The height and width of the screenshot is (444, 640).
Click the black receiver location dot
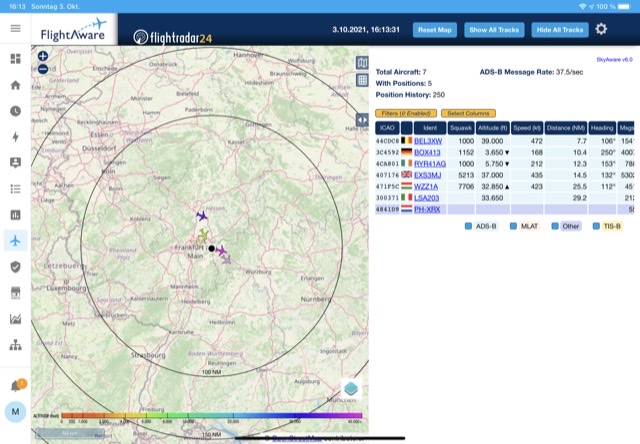pyautogui.click(x=211, y=248)
